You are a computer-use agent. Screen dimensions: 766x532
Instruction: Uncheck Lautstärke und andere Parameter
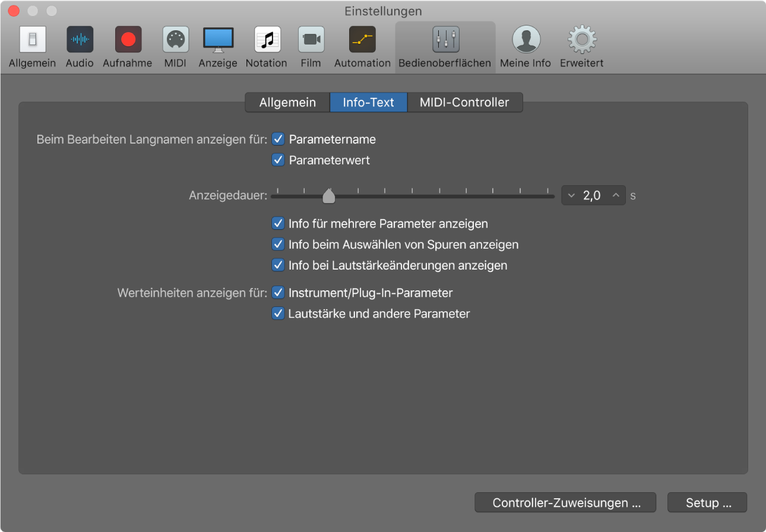point(278,313)
